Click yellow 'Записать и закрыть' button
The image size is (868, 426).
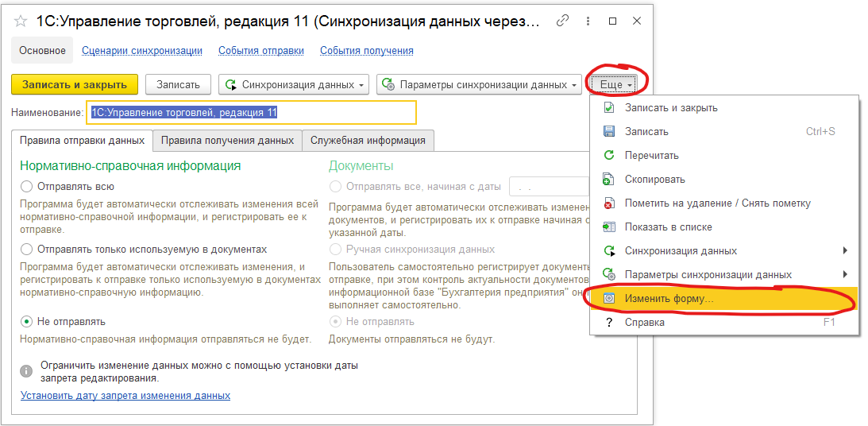click(74, 85)
